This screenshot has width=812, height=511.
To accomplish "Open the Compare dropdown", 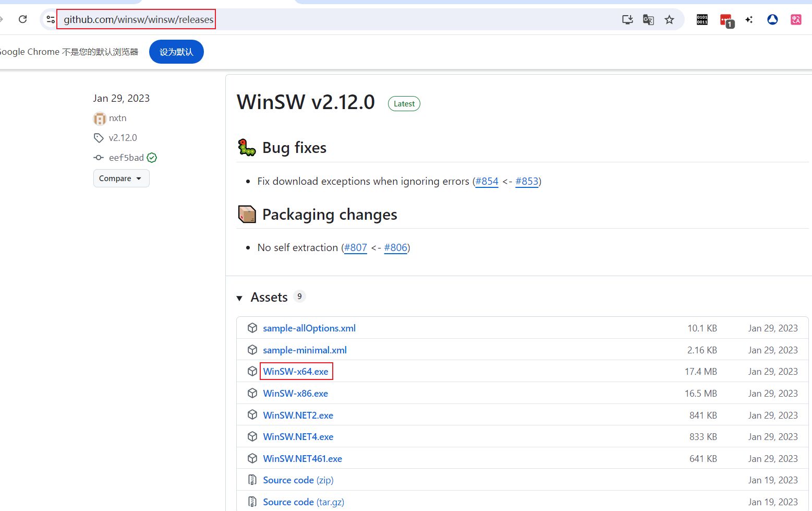I will [x=121, y=179].
